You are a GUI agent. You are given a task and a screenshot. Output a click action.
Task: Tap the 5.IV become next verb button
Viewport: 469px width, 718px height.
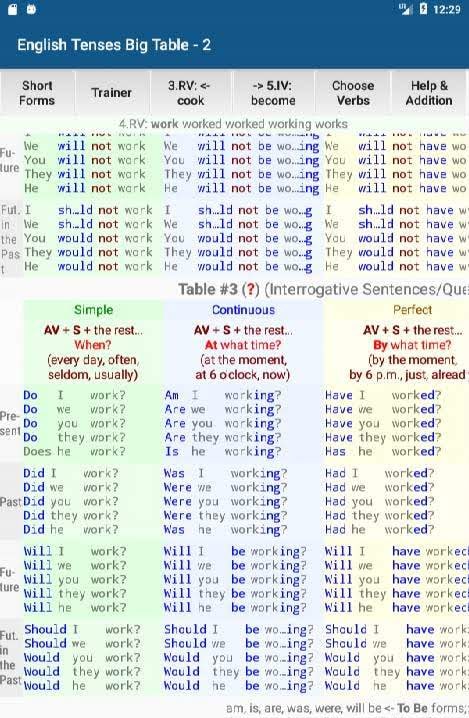(x=273, y=93)
